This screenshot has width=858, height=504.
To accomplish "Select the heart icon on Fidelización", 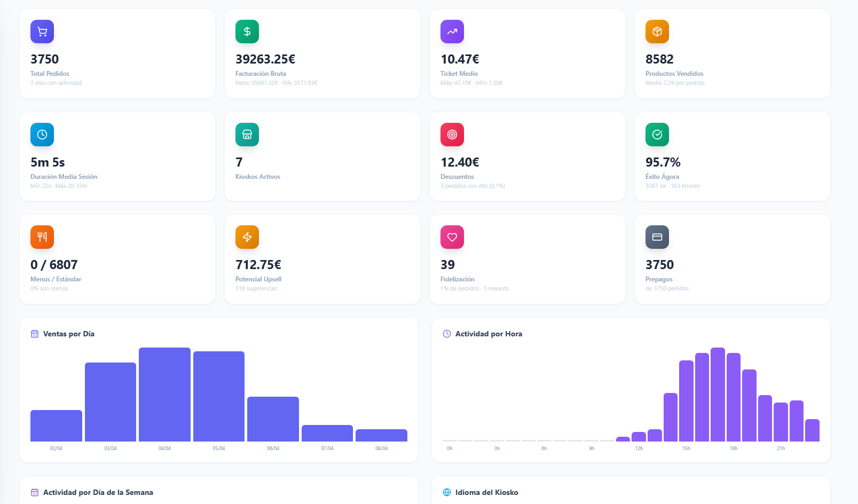I will pos(452,237).
